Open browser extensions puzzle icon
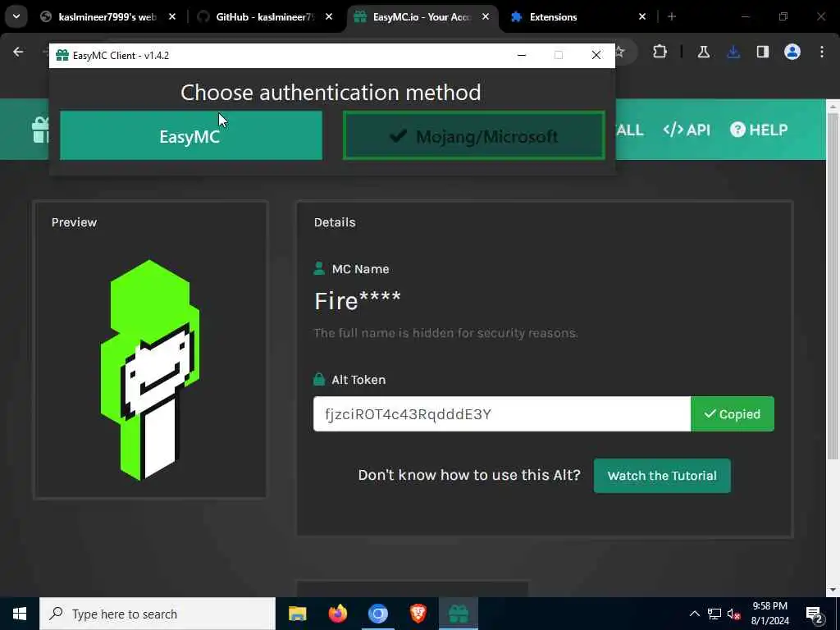840x630 pixels. pos(660,52)
